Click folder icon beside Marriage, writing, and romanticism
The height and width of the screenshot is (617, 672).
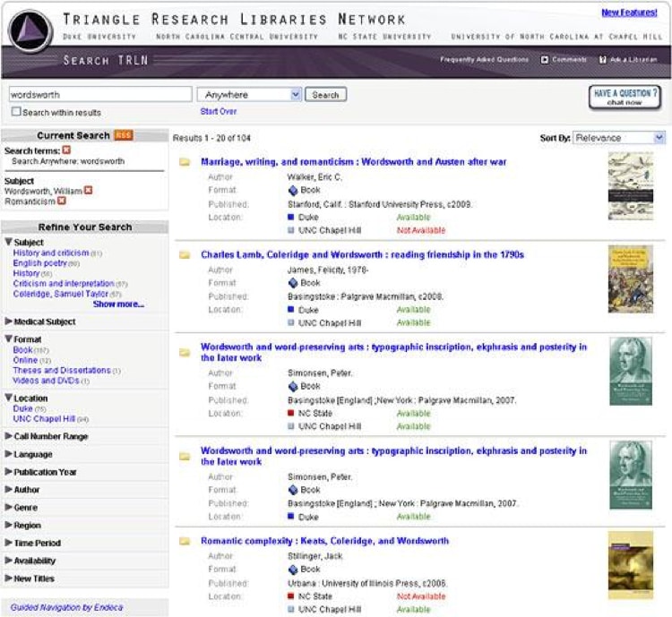(x=185, y=162)
